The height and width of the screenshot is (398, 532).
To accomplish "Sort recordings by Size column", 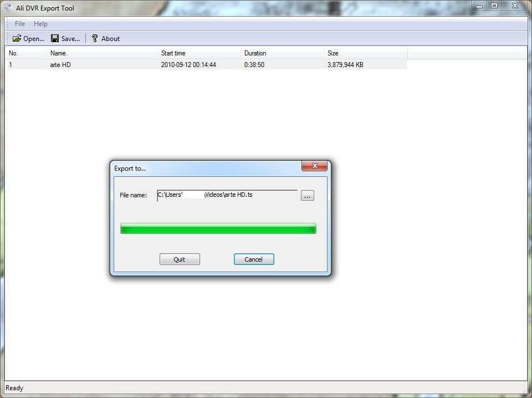I will [x=332, y=53].
